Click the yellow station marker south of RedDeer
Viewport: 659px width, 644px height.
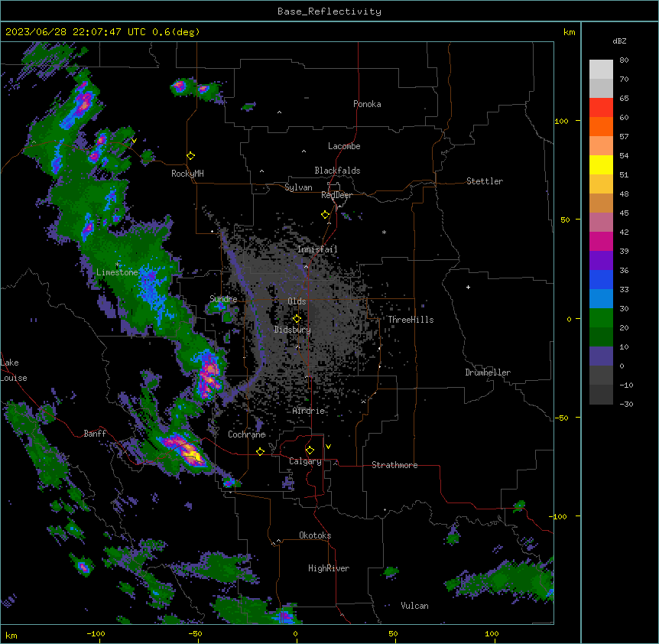325,215
